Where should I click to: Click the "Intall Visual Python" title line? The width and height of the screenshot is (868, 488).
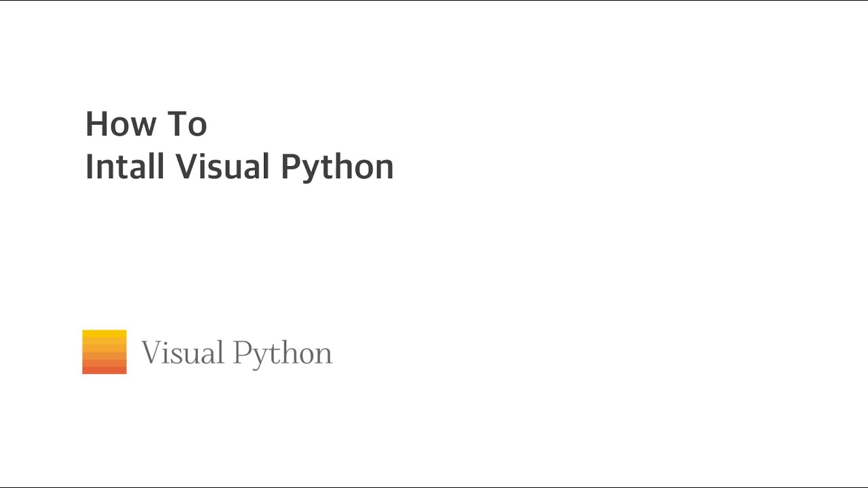(x=239, y=167)
